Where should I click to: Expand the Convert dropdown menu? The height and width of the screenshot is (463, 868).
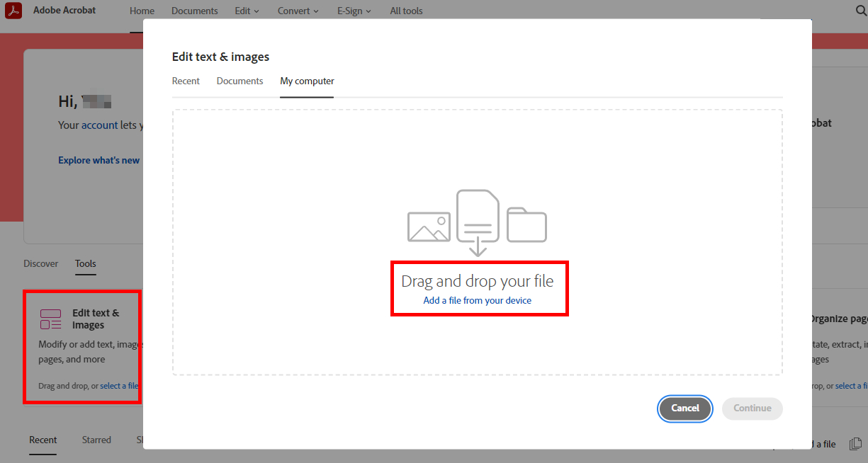[298, 11]
